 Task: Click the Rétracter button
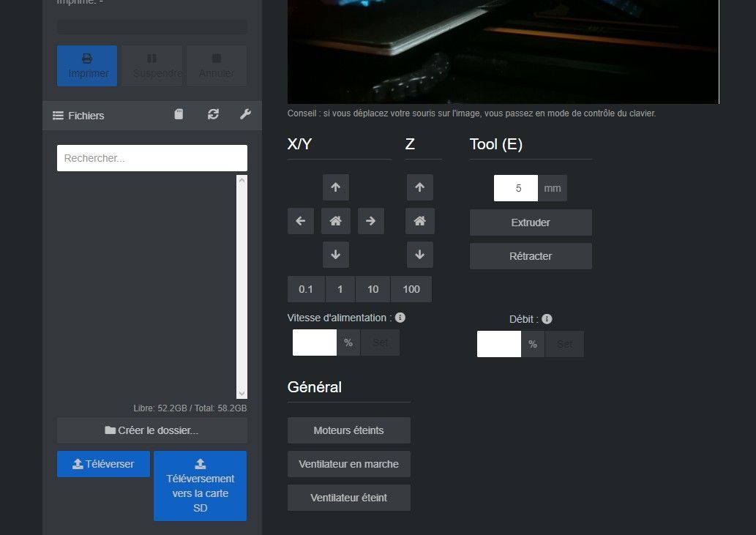tap(531, 256)
